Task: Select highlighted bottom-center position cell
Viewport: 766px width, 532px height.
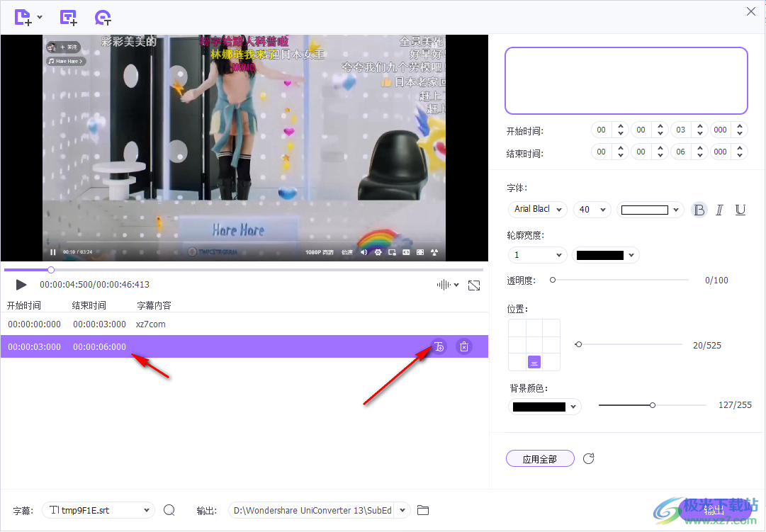Action: click(x=534, y=362)
